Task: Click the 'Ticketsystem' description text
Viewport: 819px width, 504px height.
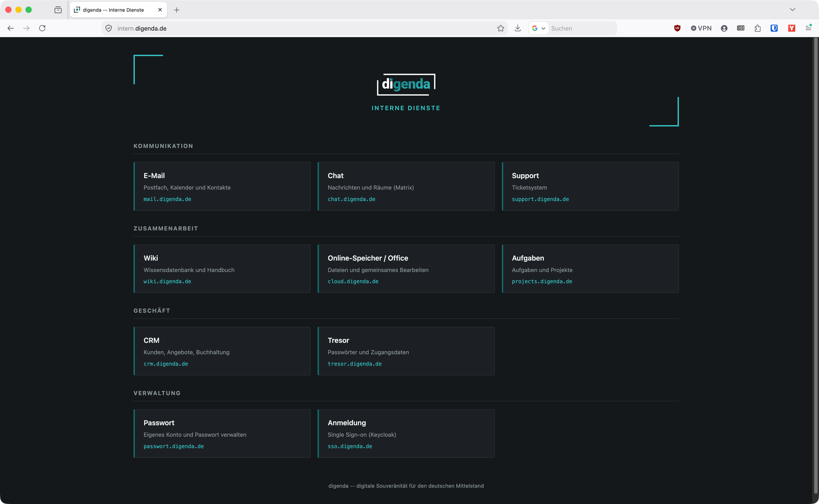Action: (529, 188)
